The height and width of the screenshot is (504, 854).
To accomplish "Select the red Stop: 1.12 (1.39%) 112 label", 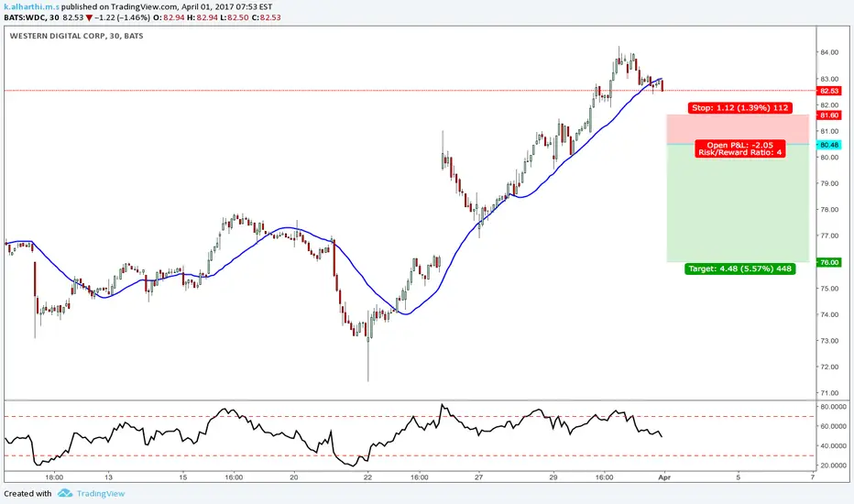I will [740, 108].
